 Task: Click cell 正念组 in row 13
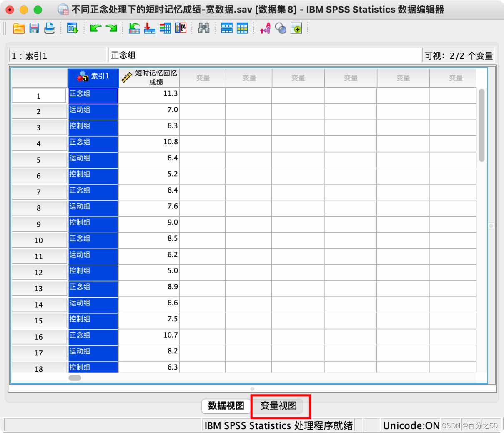93,288
